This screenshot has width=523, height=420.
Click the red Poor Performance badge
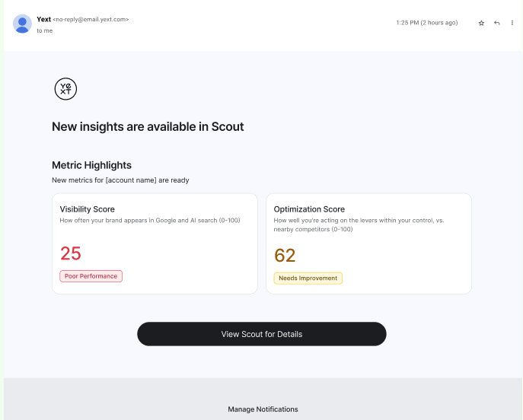coord(91,276)
